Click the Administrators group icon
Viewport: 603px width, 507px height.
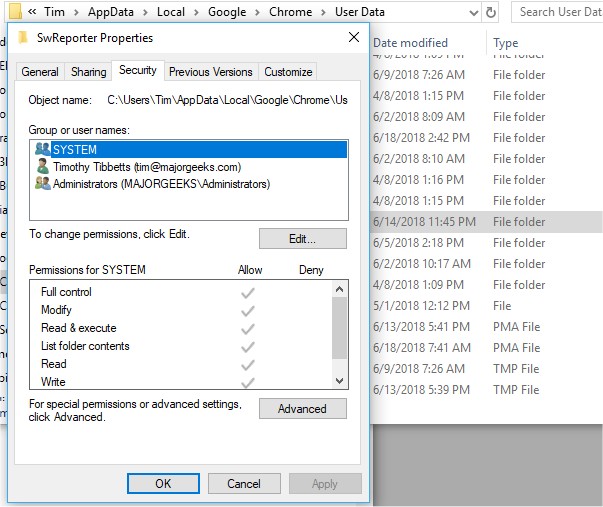[x=42, y=183]
